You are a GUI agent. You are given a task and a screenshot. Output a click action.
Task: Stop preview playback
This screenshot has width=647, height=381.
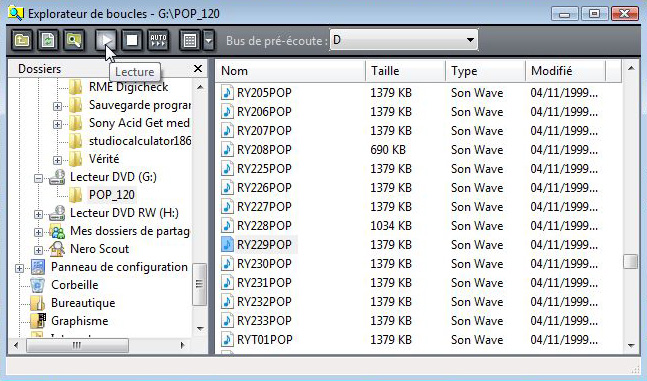point(132,40)
